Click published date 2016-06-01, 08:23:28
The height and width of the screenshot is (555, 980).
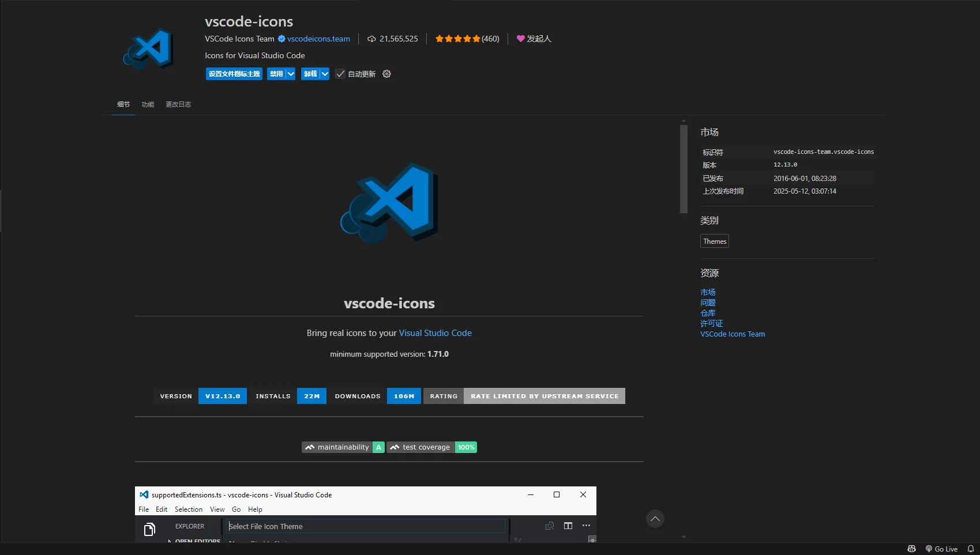click(805, 179)
